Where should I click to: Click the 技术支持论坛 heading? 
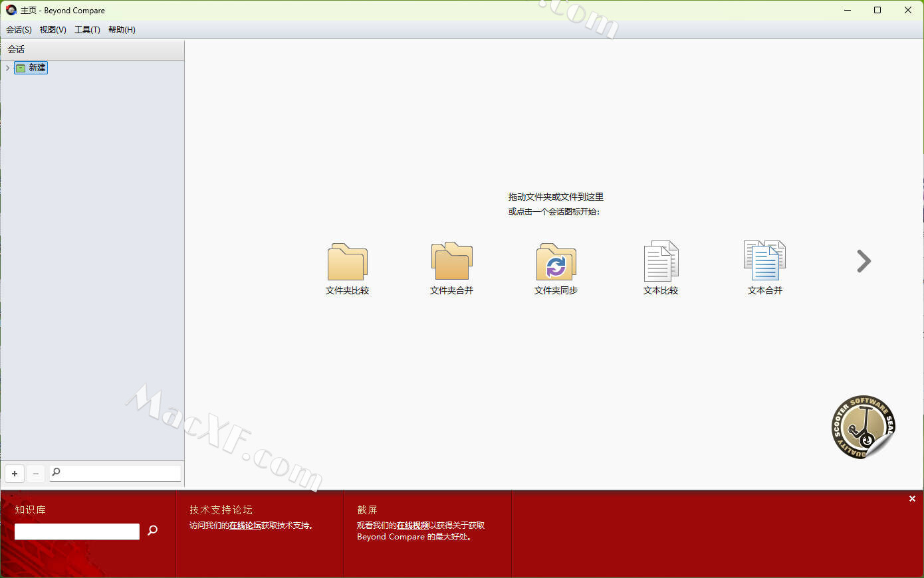(221, 510)
